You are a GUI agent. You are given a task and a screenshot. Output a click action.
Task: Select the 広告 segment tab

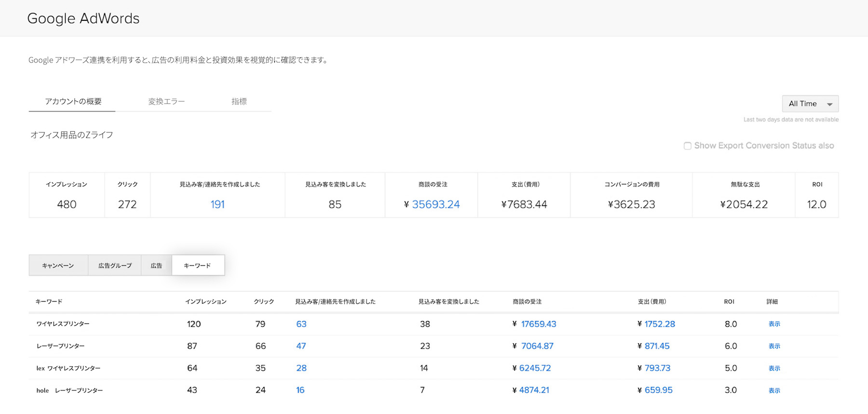(156, 265)
